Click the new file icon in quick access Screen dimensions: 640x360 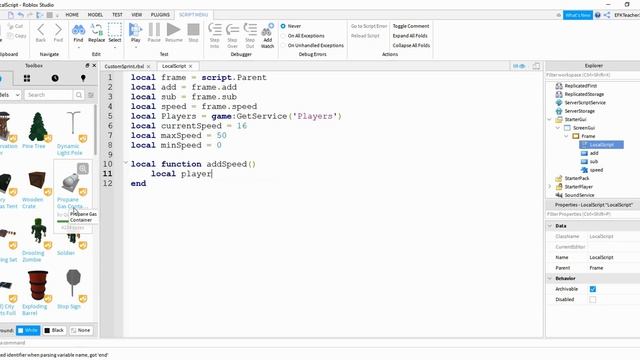pyautogui.click(x=11, y=15)
